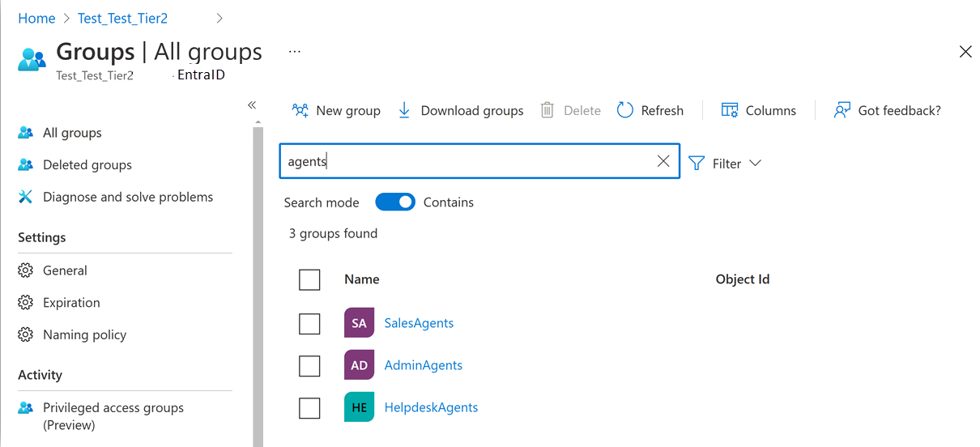Screen dimensions: 980x447
Task: Click the Refresh circular arrow icon
Action: tap(624, 110)
